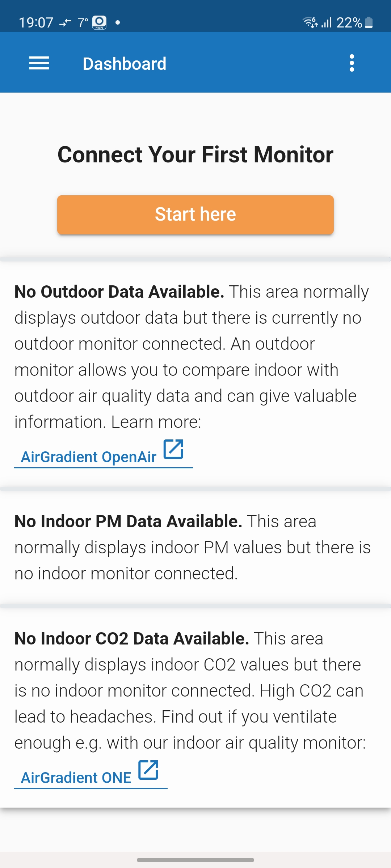This screenshot has width=391, height=868.
Task: Tap the 7° weather notification
Action: tap(83, 23)
